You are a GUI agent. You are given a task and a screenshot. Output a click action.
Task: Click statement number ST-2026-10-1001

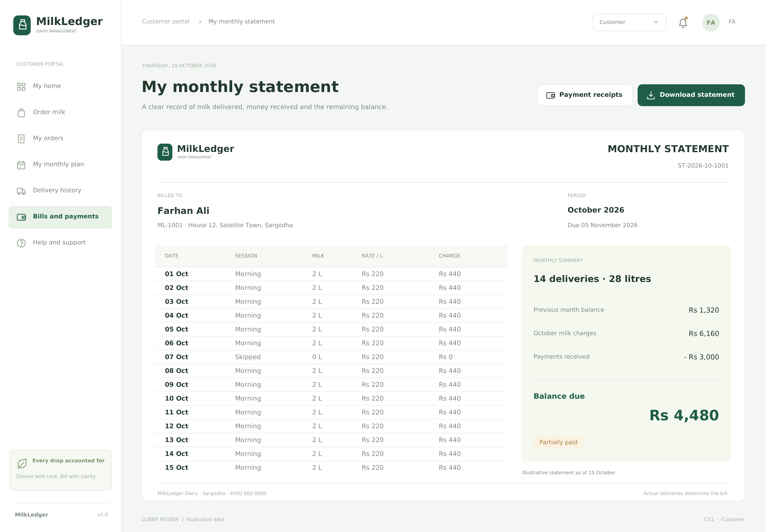pos(703,166)
